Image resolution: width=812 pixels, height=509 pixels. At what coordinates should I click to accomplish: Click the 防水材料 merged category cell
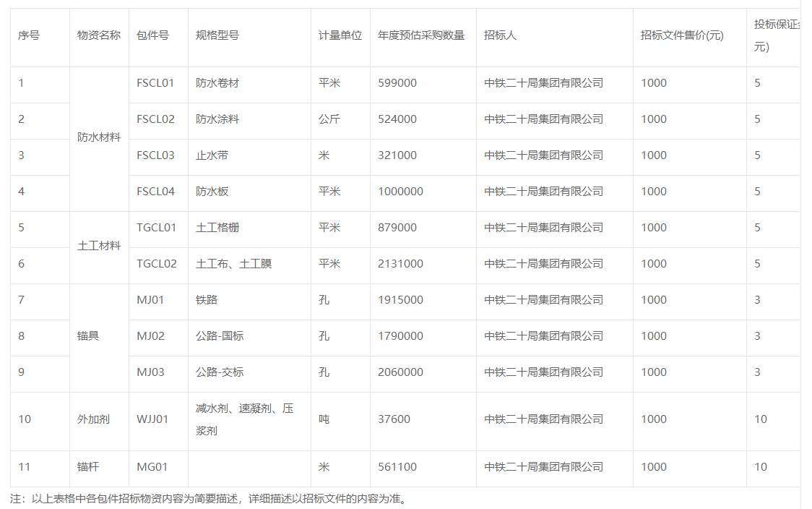click(x=99, y=137)
